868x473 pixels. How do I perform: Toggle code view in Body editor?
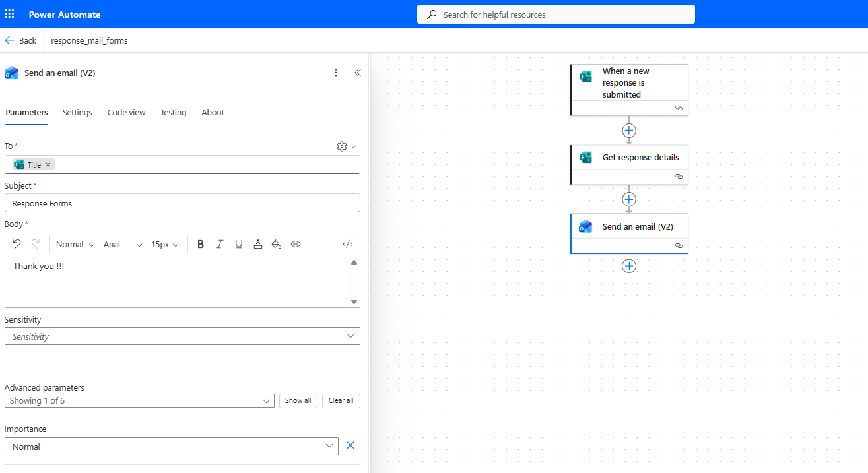(348, 244)
